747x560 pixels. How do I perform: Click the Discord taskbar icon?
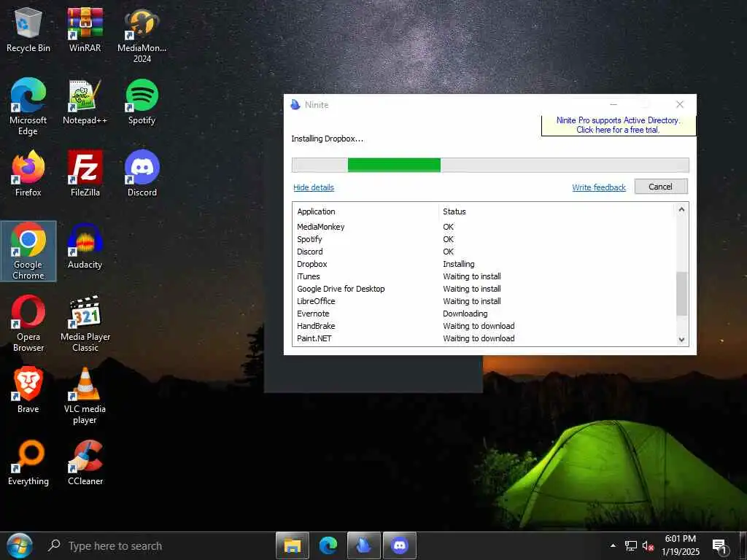[400, 545]
